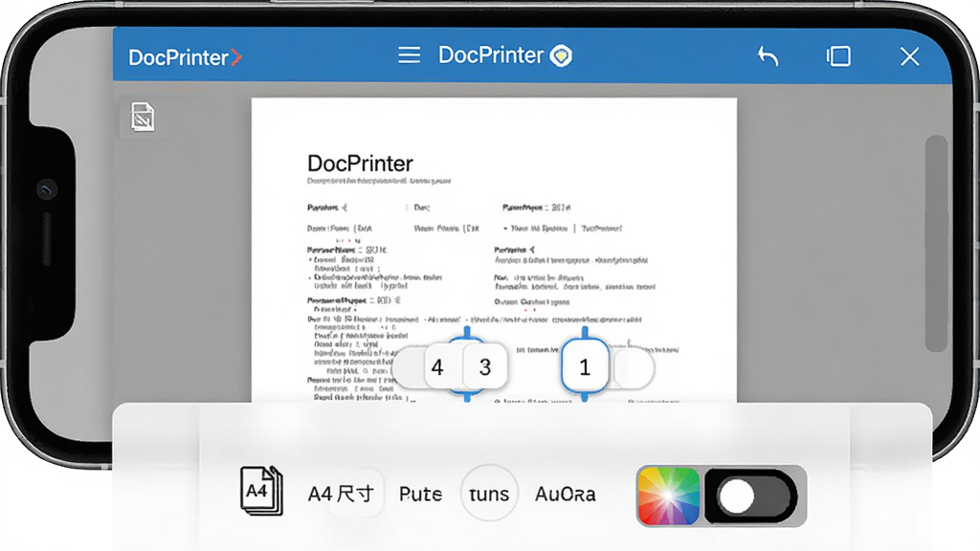Close DocPrinter with the X icon
The height and width of the screenshot is (551, 980).
[x=909, y=56]
